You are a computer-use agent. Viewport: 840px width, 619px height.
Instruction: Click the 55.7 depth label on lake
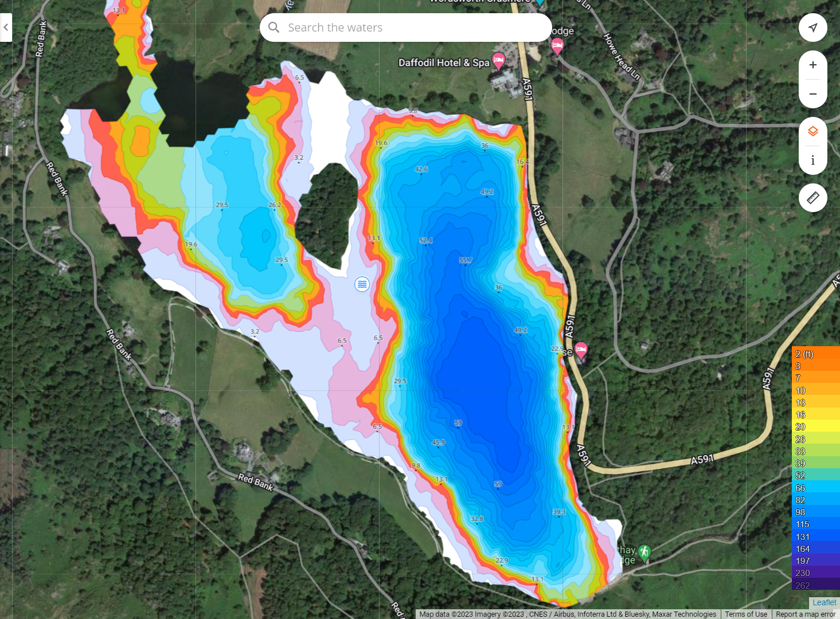coord(466,260)
